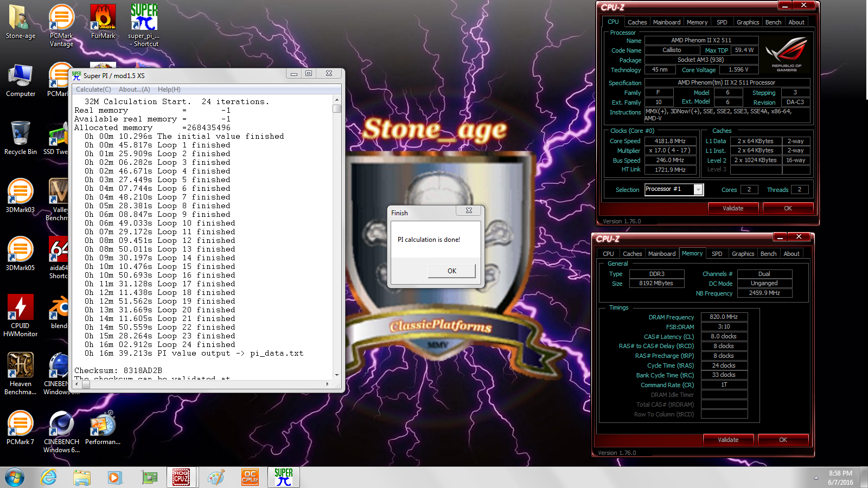
Task: Click Validate in bottom CPU-Z memory window
Action: click(x=728, y=440)
